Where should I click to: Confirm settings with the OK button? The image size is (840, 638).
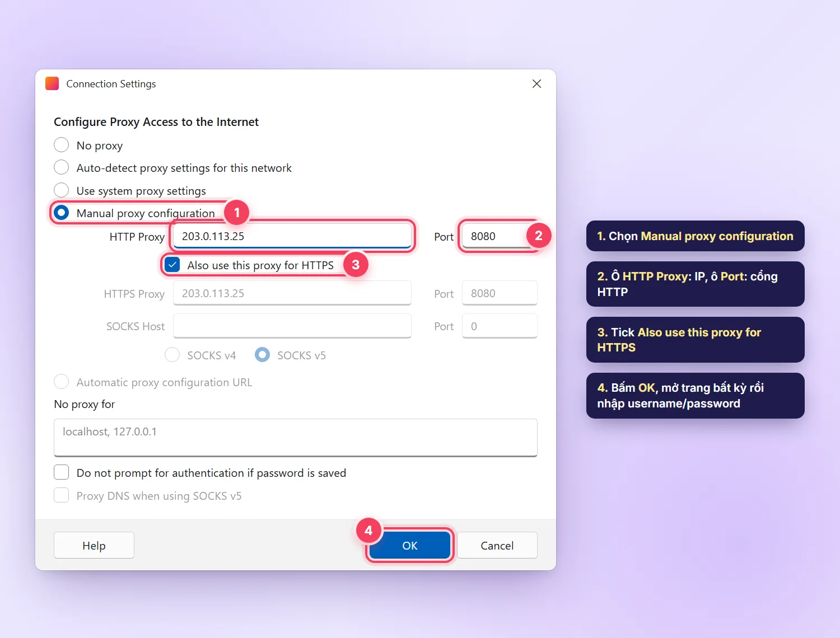coord(410,545)
